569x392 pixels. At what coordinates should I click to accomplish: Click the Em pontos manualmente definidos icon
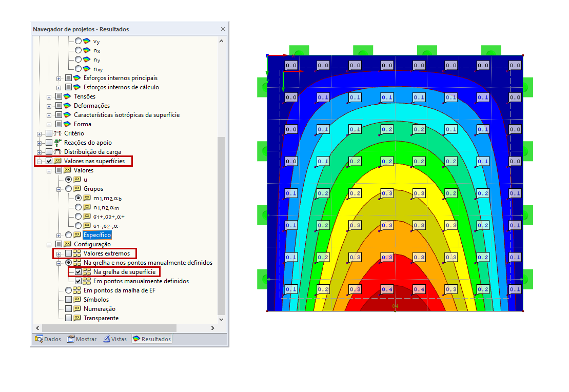coord(87,281)
